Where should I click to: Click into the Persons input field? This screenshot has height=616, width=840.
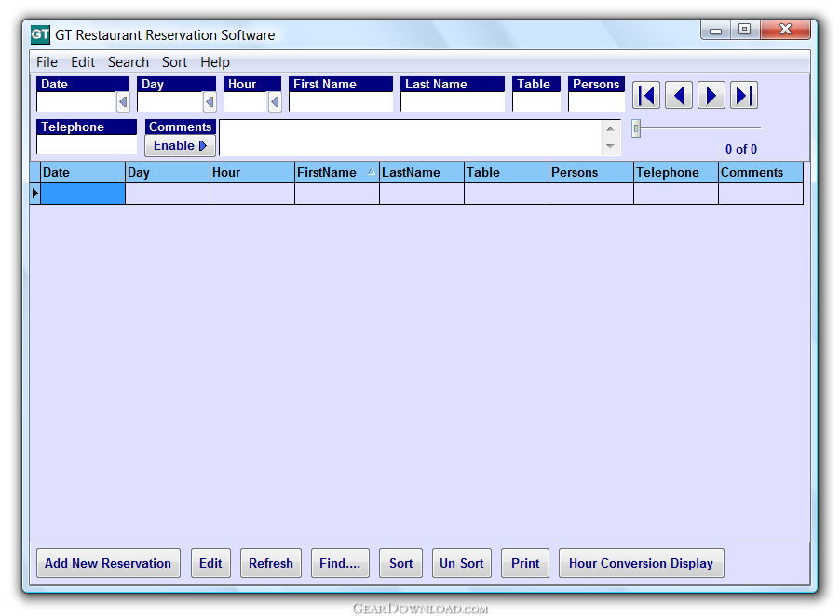click(596, 101)
